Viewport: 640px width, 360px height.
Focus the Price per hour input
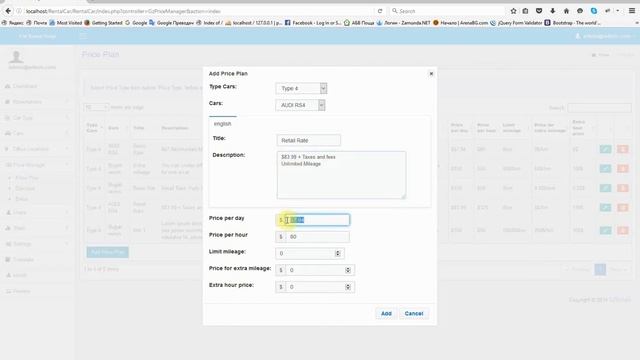pos(317,237)
